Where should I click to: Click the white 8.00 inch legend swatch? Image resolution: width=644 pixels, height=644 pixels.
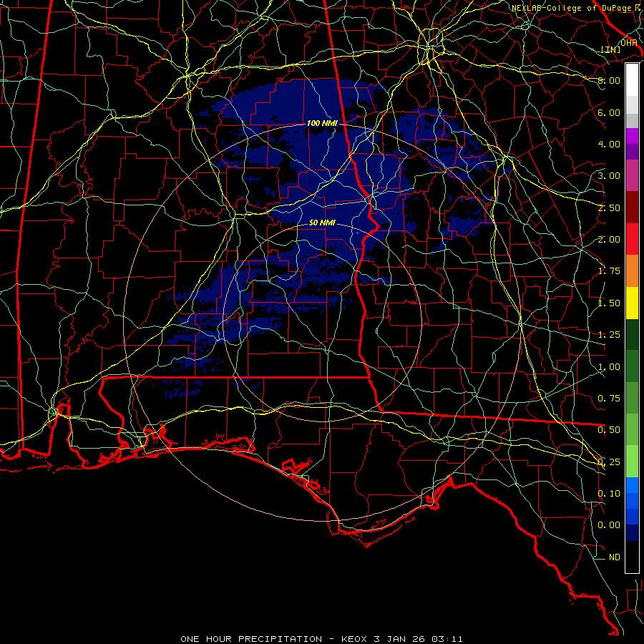pos(632,80)
